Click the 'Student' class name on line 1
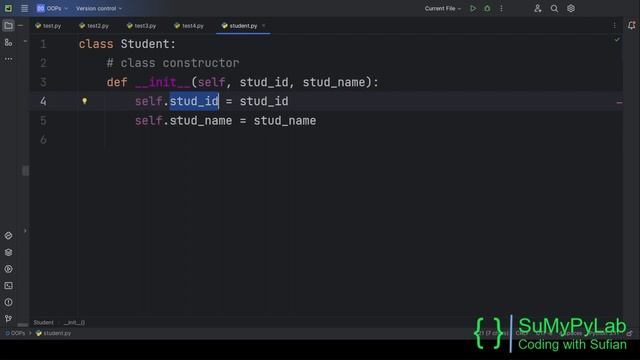The height and width of the screenshot is (360, 640). pos(144,44)
